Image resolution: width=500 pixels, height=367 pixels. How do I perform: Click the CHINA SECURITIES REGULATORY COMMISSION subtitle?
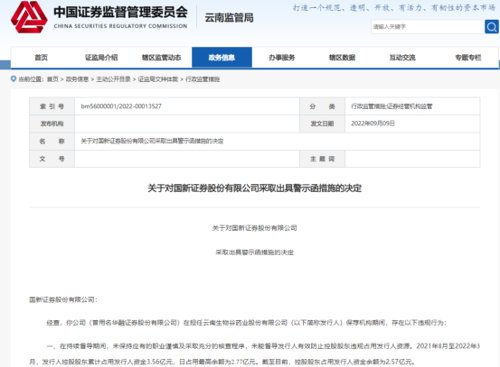click(120, 26)
